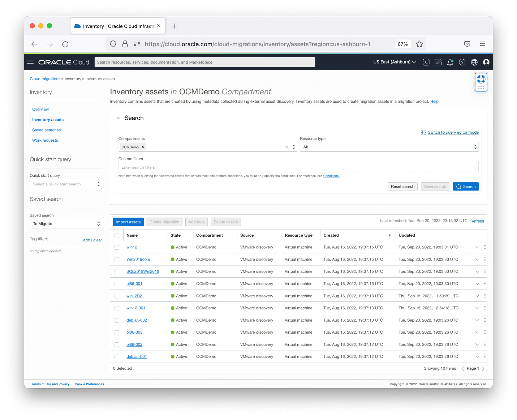Screen dimensions: 517x420
Task: Go to Saved searches in sidebar
Action: pyautogui.click(x=47, y=130)
